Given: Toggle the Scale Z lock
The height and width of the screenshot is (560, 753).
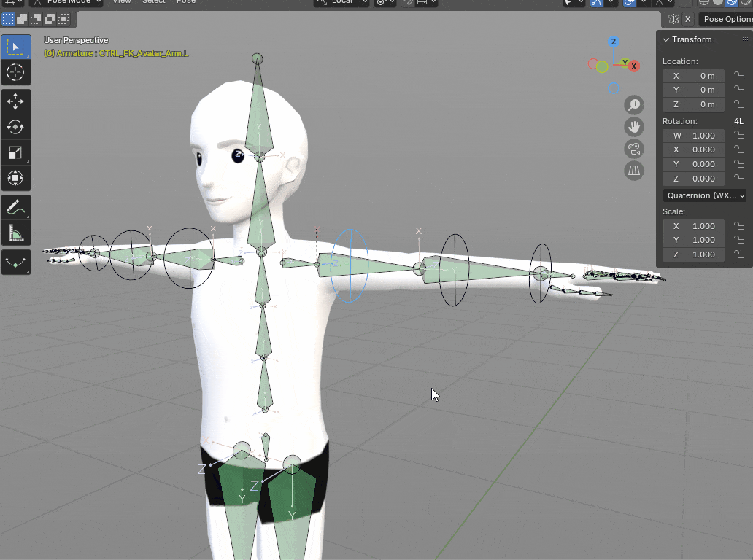Looking at the screenshot, I should pyautogui.click(x=738, y=254).
